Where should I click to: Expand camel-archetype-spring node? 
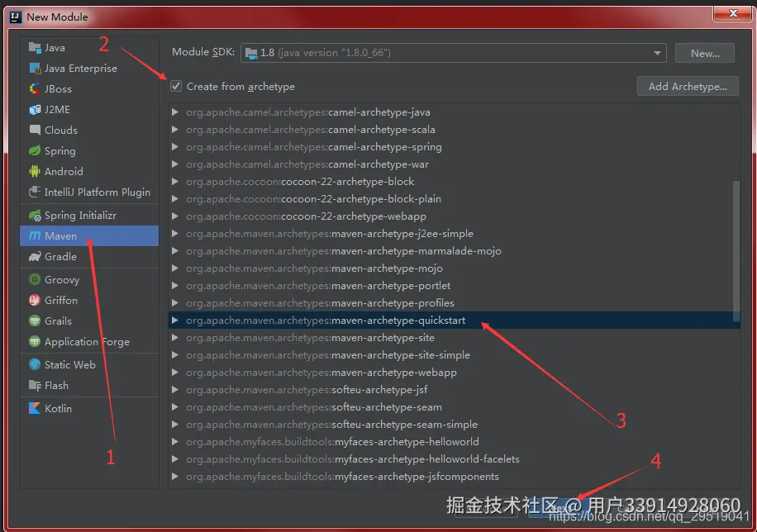point(174,147)
